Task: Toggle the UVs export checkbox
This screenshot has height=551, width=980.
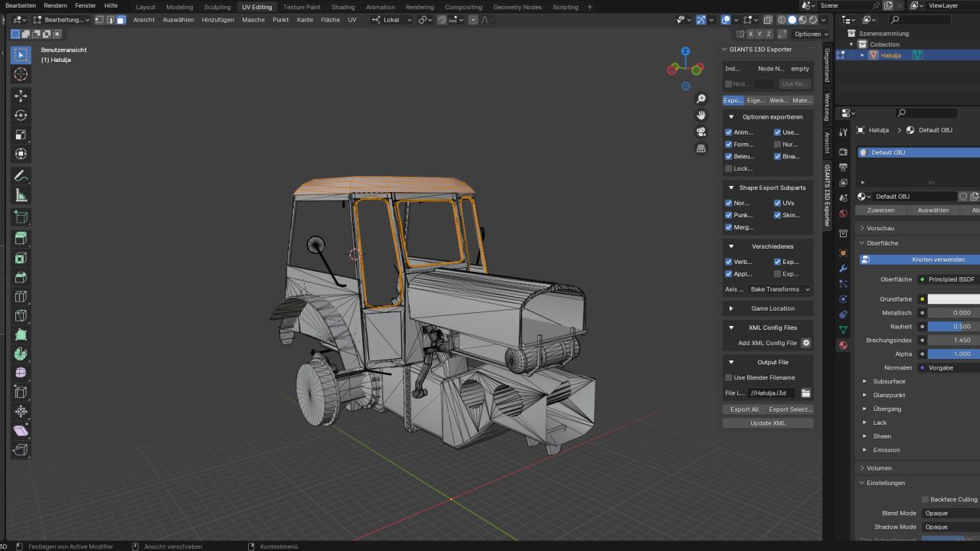Action: (x=778, y=203)
